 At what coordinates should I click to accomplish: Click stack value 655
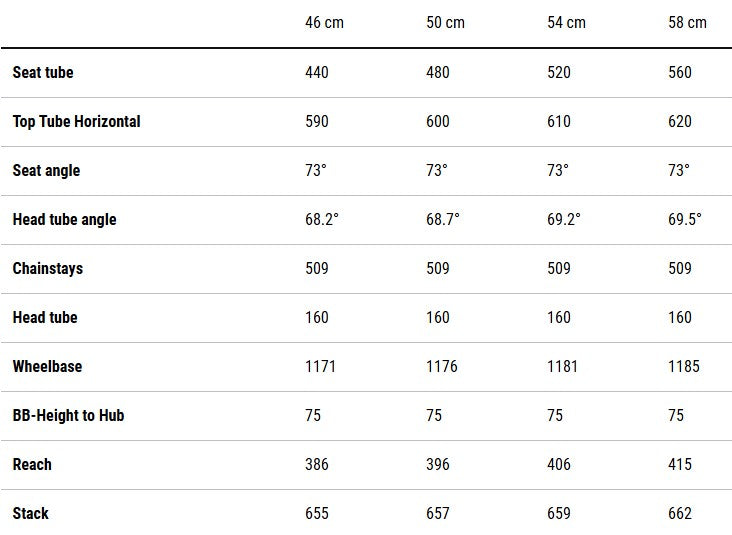tap(317, 513)
